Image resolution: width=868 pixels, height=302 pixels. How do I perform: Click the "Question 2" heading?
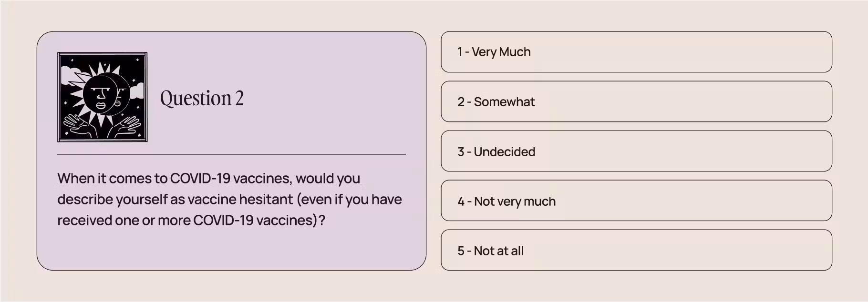coord(202,98)
